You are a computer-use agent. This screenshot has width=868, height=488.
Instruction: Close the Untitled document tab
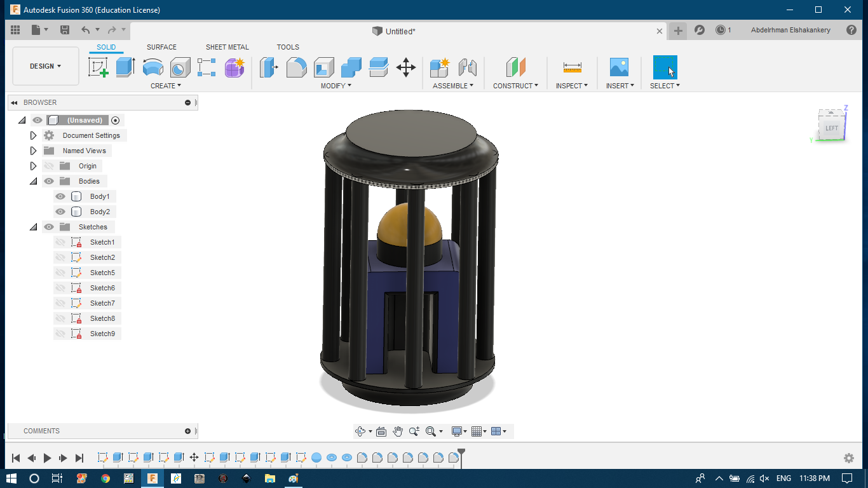660,31
